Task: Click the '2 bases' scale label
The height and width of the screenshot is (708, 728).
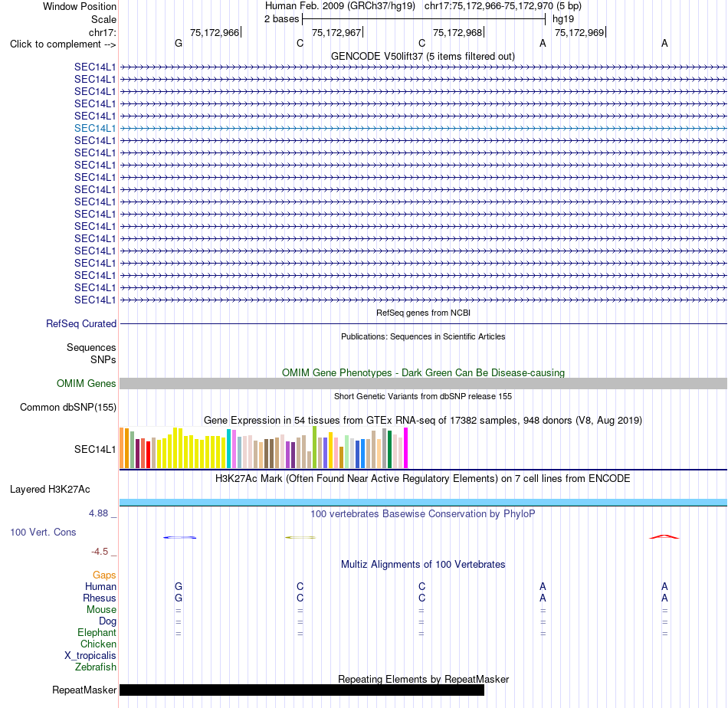Action: click(x=282, y=19)
